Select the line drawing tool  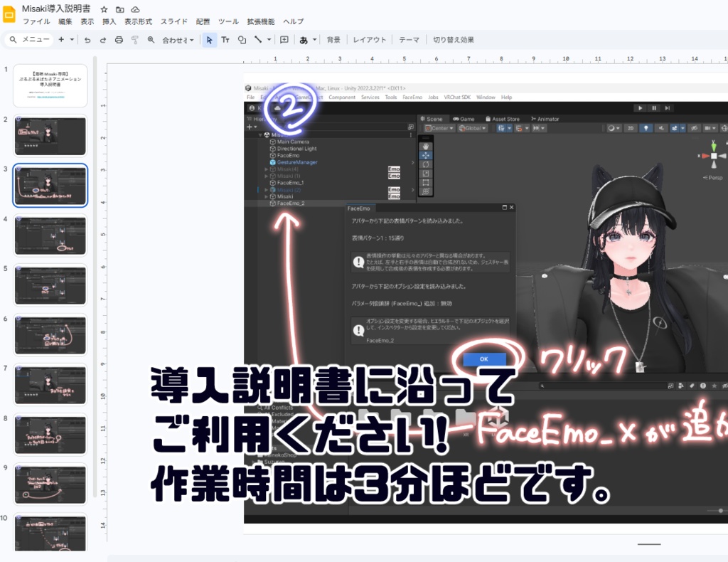[257, 40]
